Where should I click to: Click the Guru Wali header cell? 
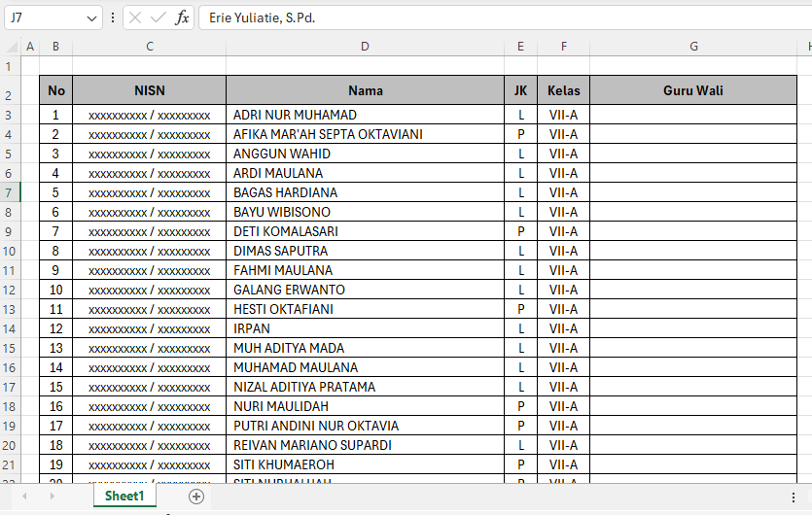(x=693, y=90)
